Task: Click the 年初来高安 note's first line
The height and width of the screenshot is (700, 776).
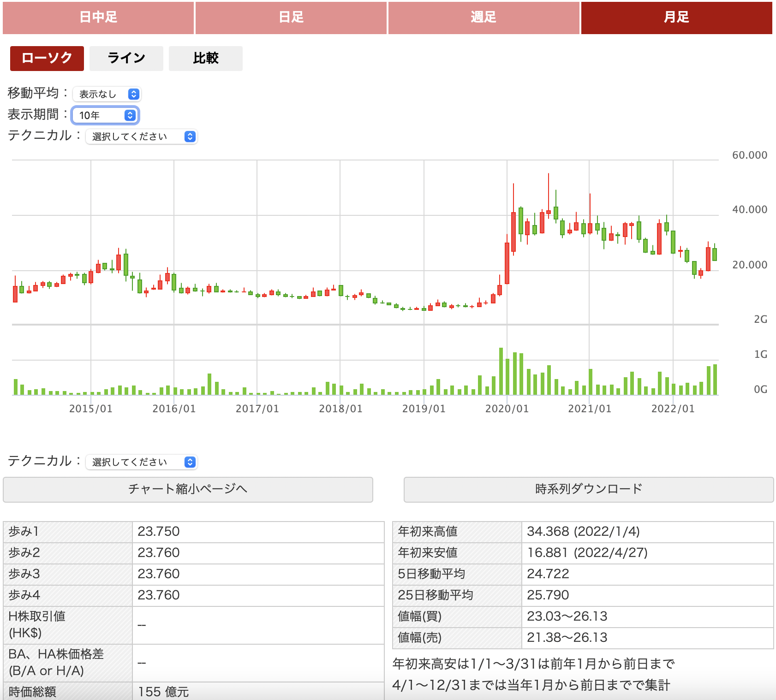Action: click(x=533, y=664)
